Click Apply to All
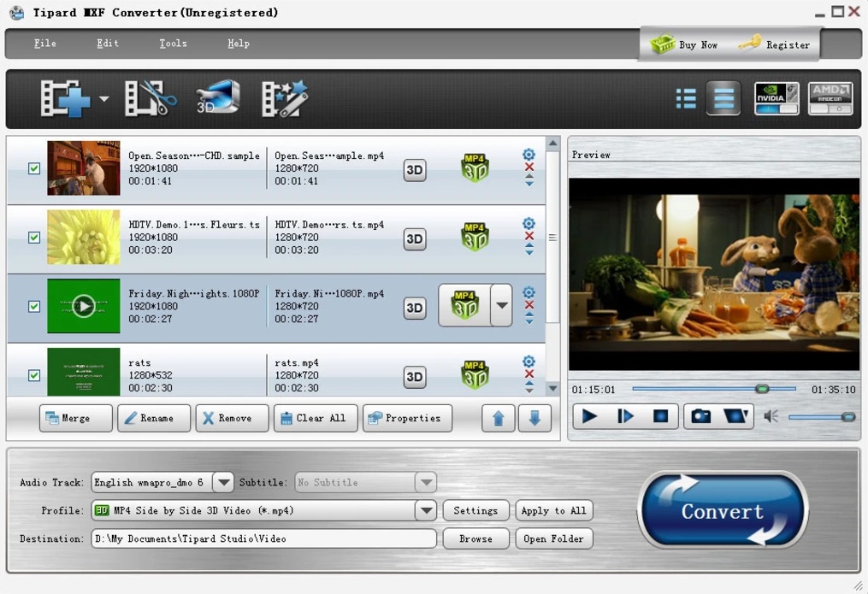Image resolution: width=868 pixels, height=594 pixels. pyautogui.click(x=553, y=510)
